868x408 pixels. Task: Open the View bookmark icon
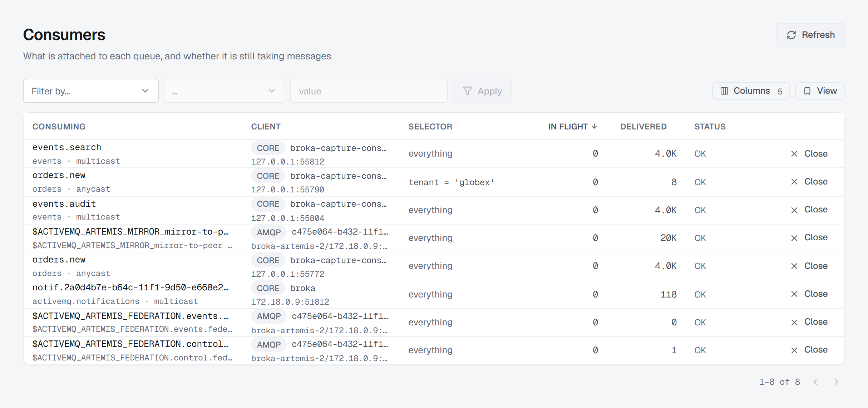tap(807, 91)
